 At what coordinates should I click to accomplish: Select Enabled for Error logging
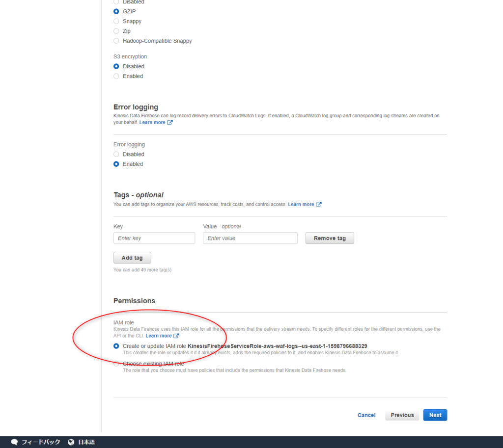116,164
